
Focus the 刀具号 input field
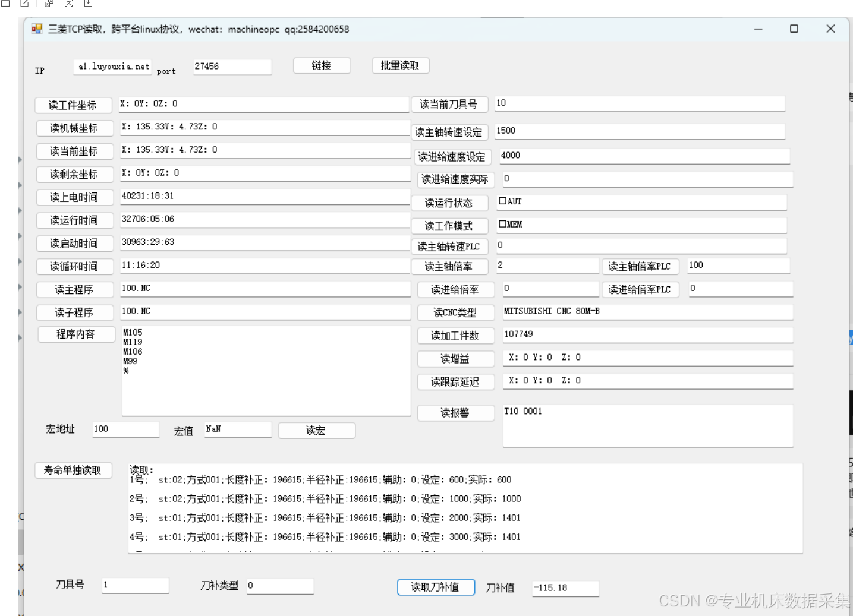pos(136,585)
